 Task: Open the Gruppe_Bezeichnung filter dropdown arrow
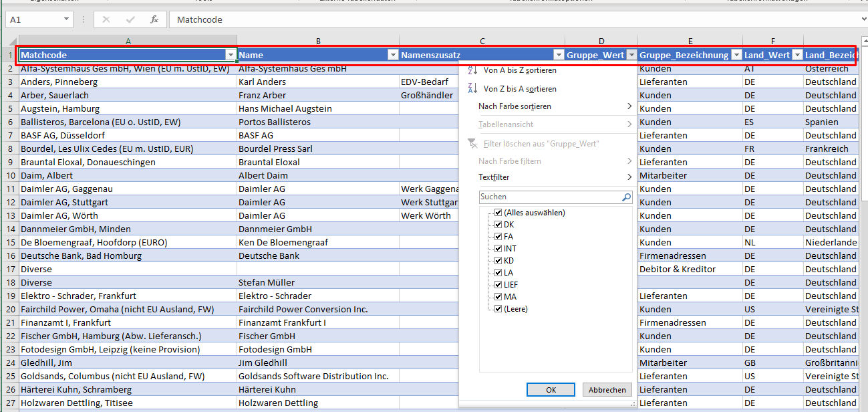click(x=736, y=55)
